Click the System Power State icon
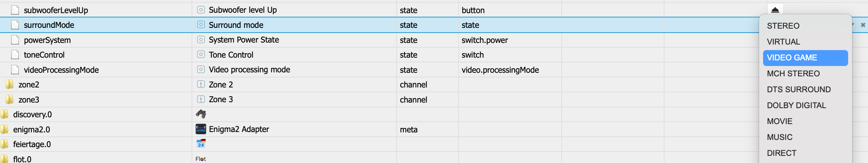 coord(201,40)
